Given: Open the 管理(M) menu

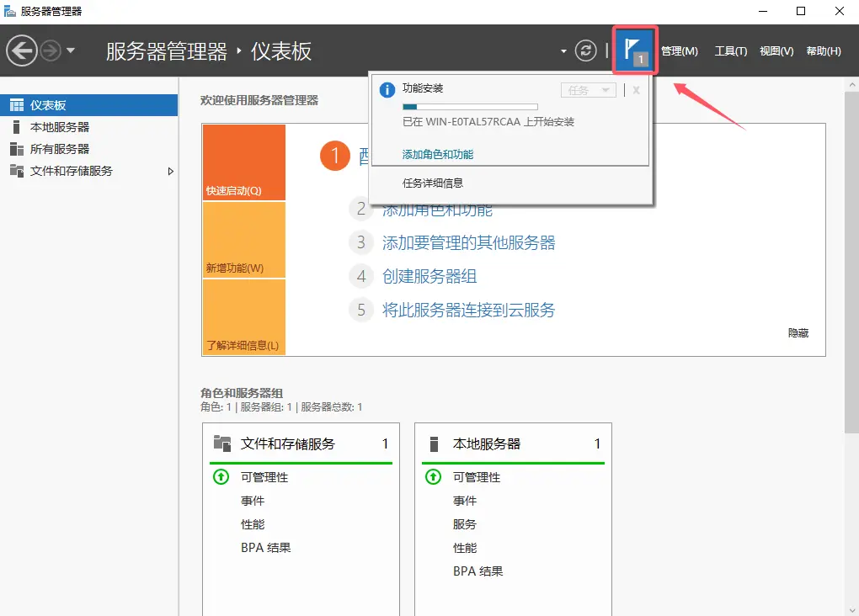Looking at the screenshot, I should 680,51.
